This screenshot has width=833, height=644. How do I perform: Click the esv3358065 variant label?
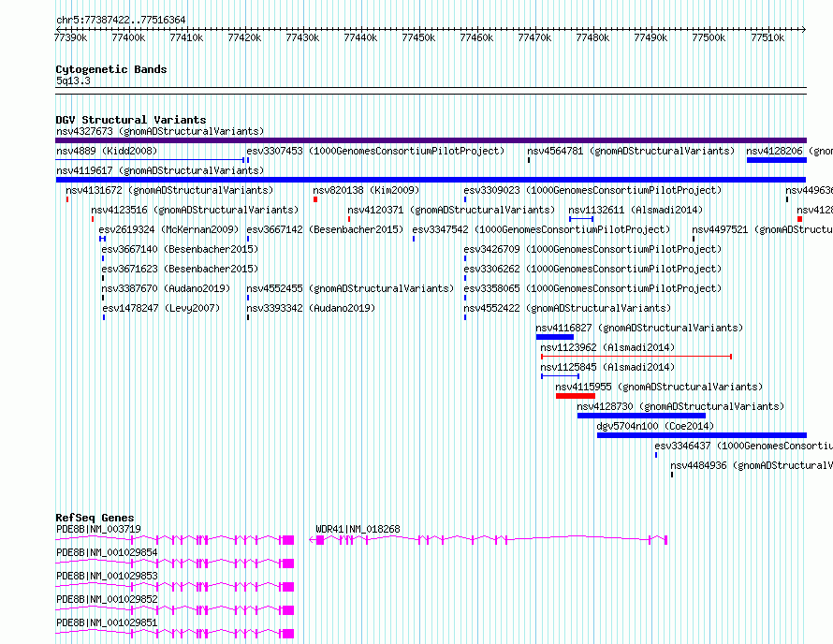[x=592, y=288]
